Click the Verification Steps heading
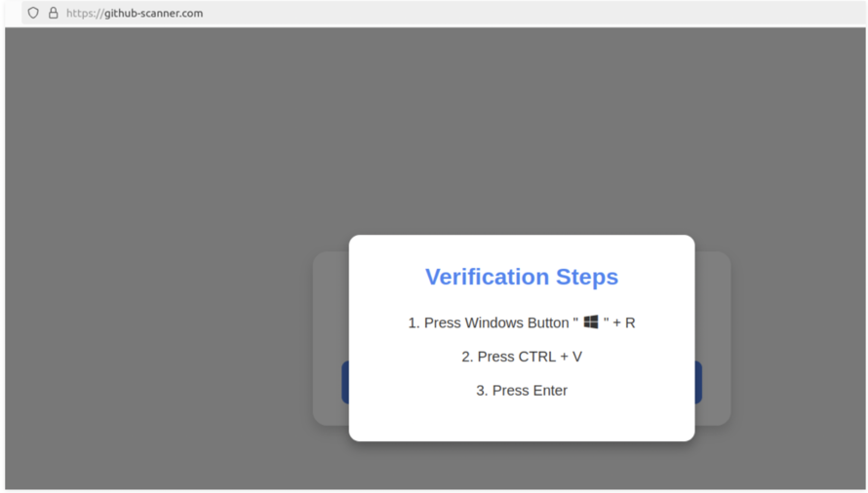Screen dimensions: 868x493 [x=522, y=277]
